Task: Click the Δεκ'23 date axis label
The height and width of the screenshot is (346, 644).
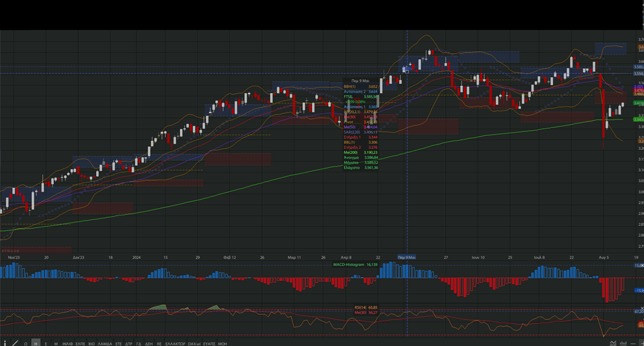Action: [x=79, y=258]
